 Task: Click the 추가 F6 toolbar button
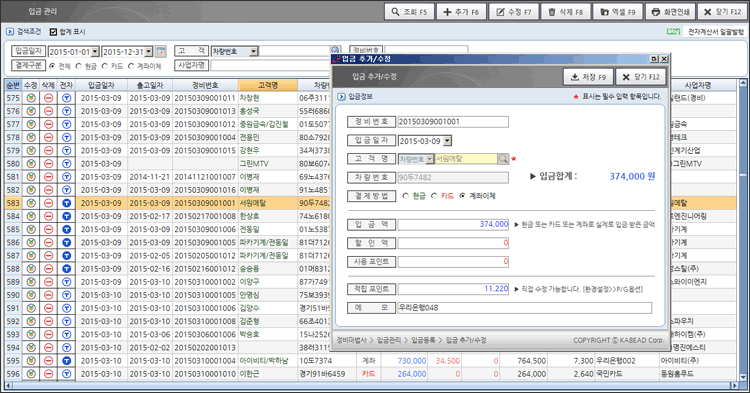461,12
